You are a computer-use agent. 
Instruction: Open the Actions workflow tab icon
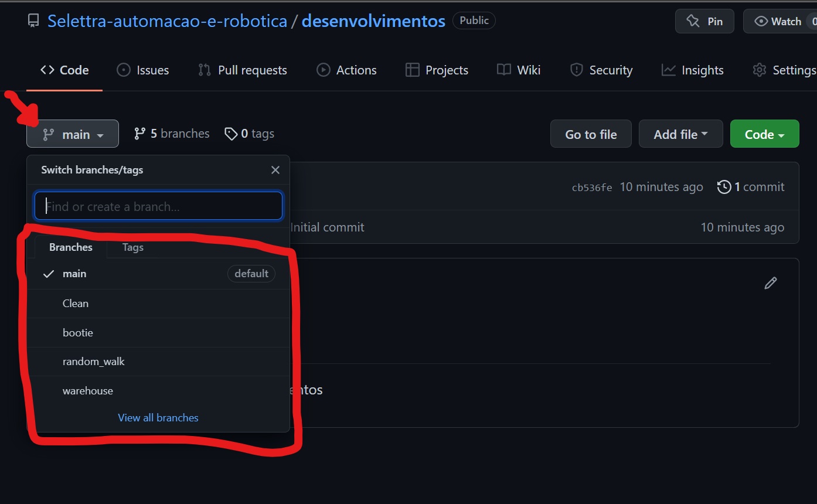click(x=323, y=70)
